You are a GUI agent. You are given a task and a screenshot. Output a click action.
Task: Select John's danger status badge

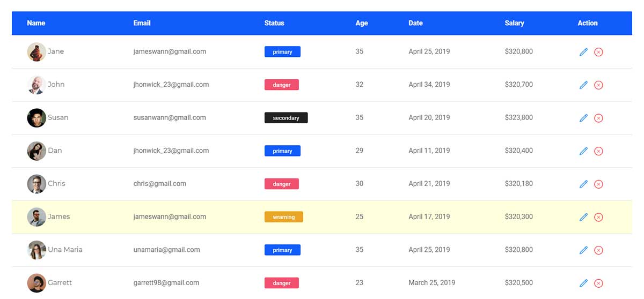point(282,85)
